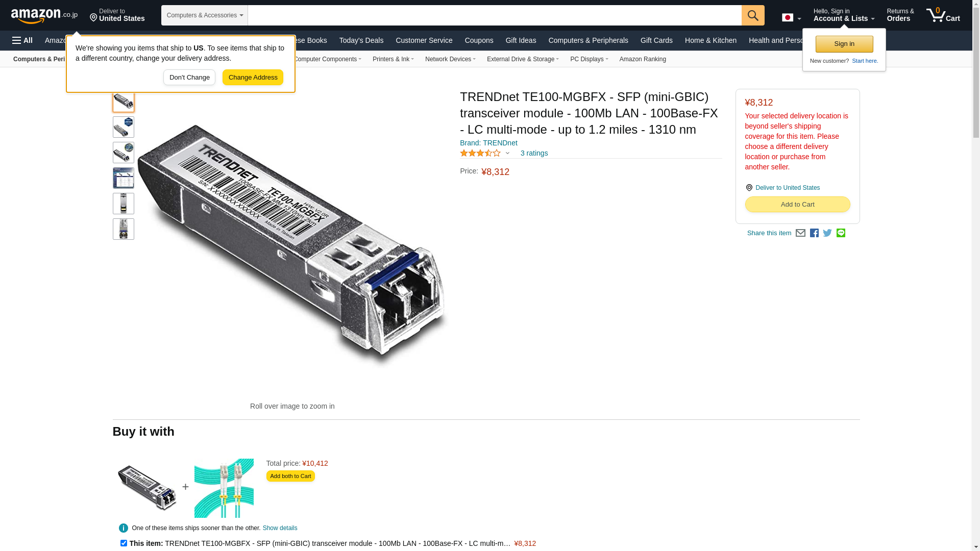Image resolution: width=980 pixels, height=551 pixels.
Task: Click the search magnifier icon
Action: (x=753, y=15)
